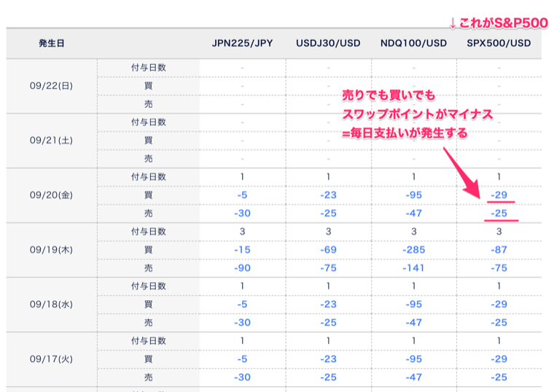Click 09/17 NDQ100/USD 付与日数 value 1
554x392 pixels.
point(414,341)
